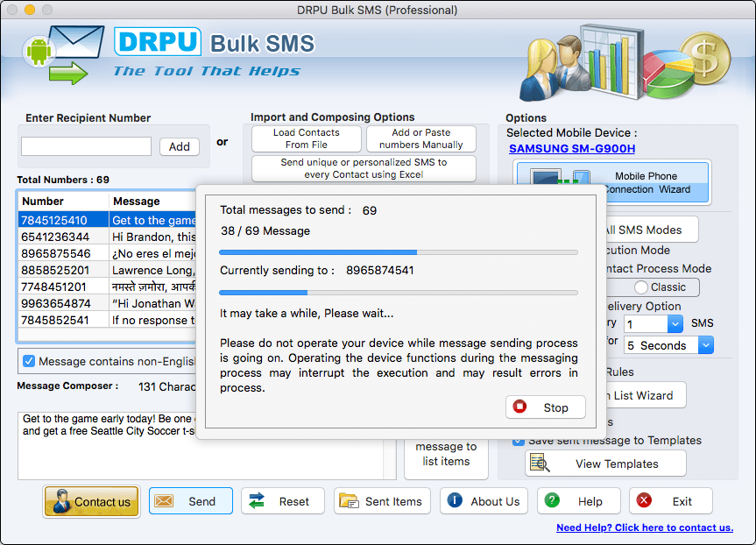This screenshot has height=545, width=756.
Task: Click the Send envelope icon
Action: point(164,501)
